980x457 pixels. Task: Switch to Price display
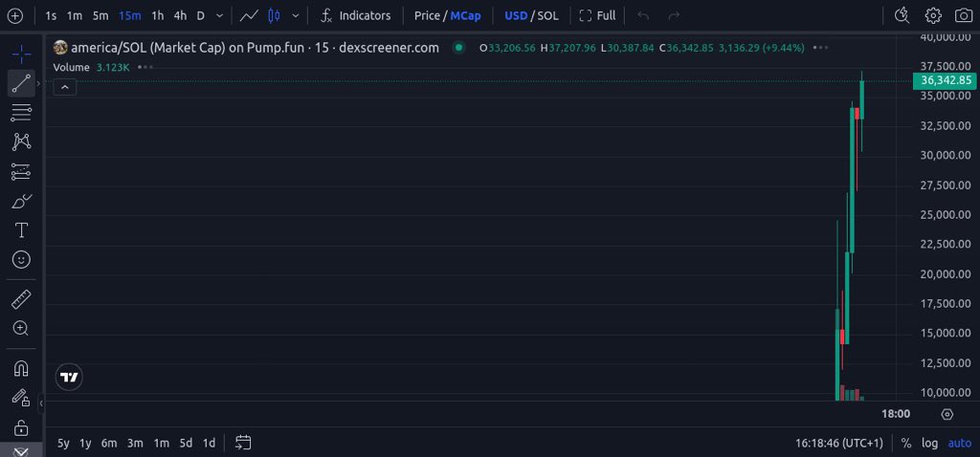point(427,15)
